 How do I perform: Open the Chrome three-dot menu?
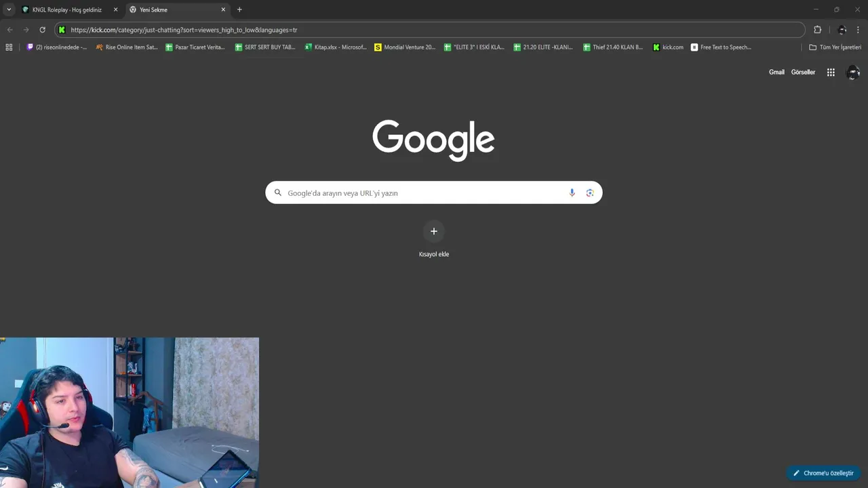(x=858, y=30)
